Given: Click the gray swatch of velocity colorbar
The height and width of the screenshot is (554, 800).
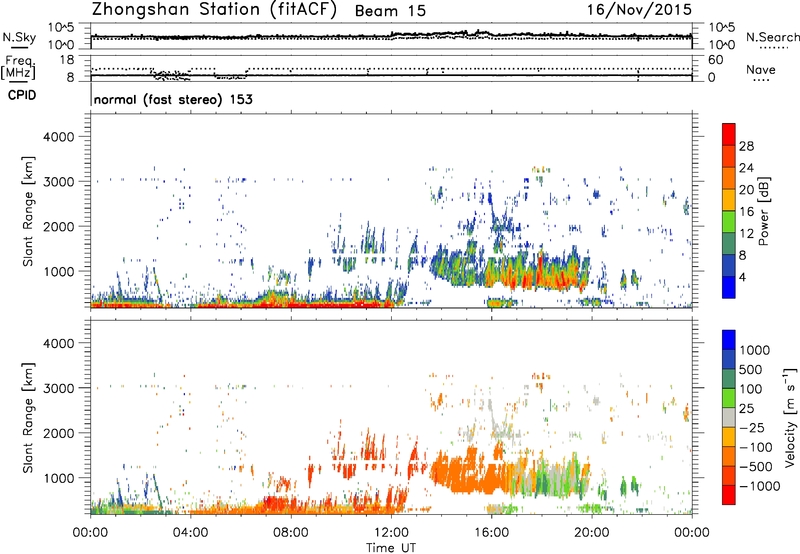Looking at the screenshot, I should 729,417.
